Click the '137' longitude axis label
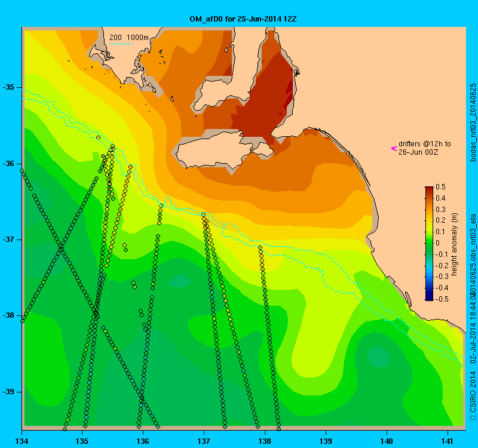Viewport: 478px width, 448px height. pyautogui.click(x=204, y=441)
